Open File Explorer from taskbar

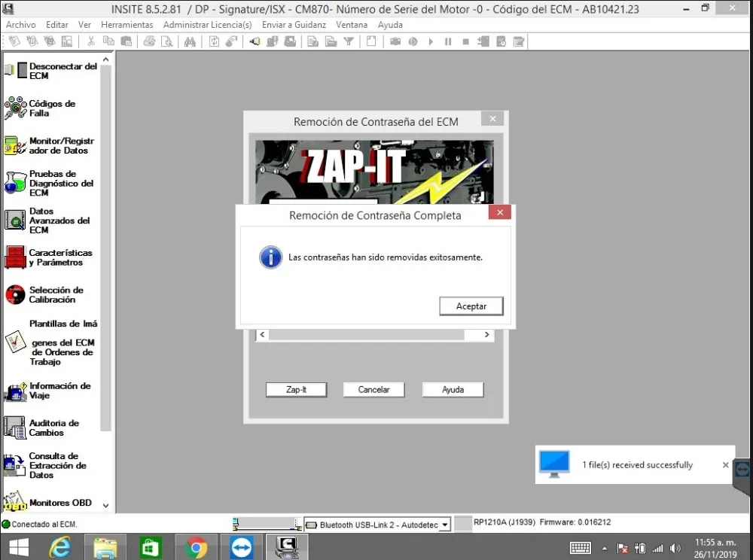coord(105,547)
